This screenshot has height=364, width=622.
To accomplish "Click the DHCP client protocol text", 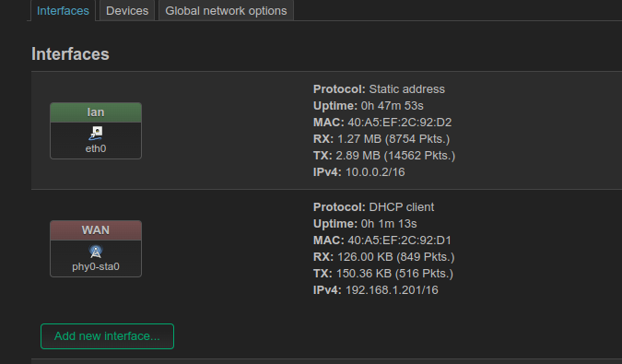I will [x=402, y=207].
